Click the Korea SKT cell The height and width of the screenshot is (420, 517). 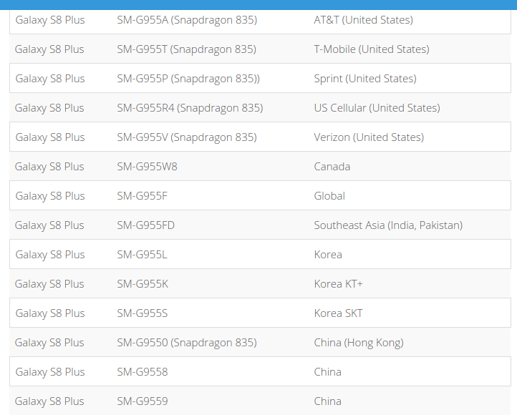tap(338, 313)
